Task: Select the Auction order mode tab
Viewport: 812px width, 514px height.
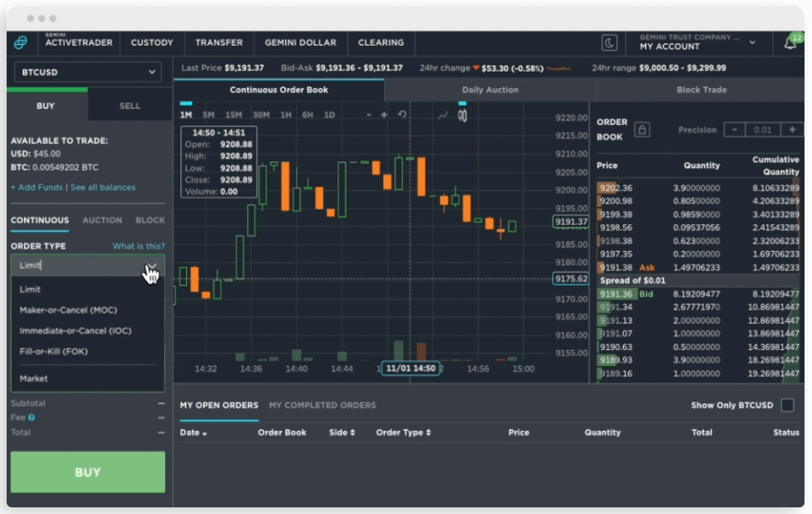Action: 102,220
